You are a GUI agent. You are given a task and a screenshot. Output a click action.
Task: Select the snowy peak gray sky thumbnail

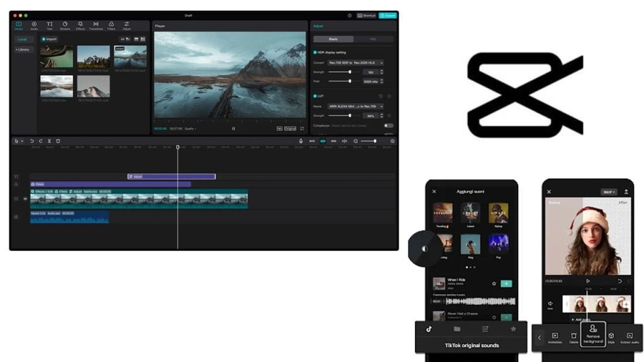94,86
